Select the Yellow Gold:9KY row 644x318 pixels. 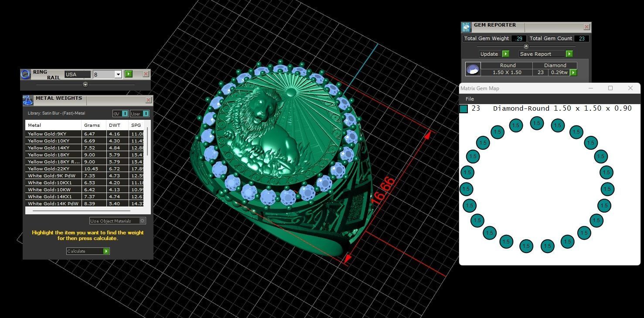(85, 134)
